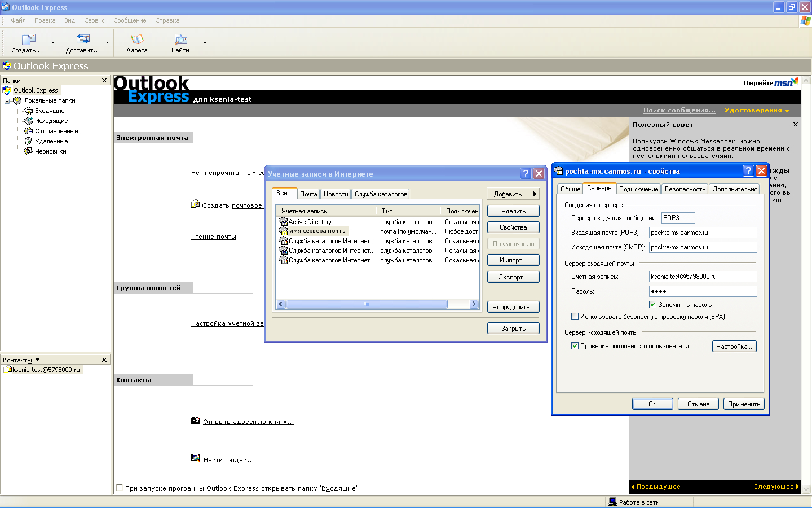Click the Найти toolbar icon
Screen dimensions: 812x508
point(180,40)
